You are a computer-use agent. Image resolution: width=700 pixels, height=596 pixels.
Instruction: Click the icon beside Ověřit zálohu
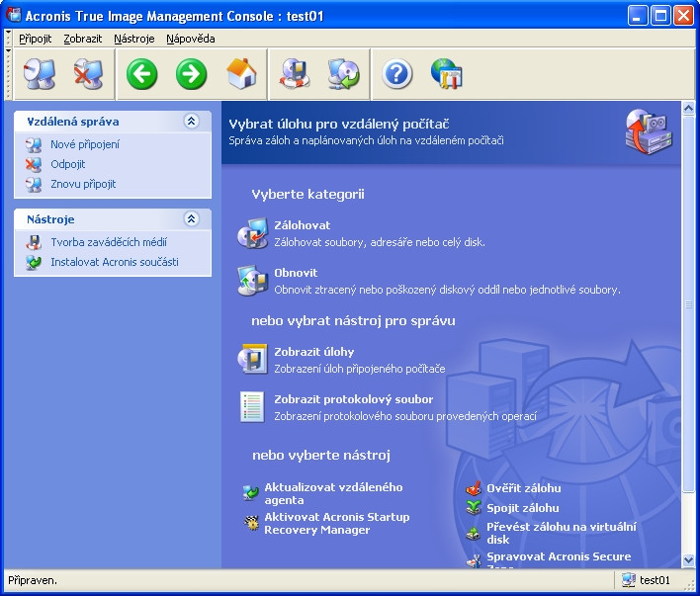coord(474,488)
